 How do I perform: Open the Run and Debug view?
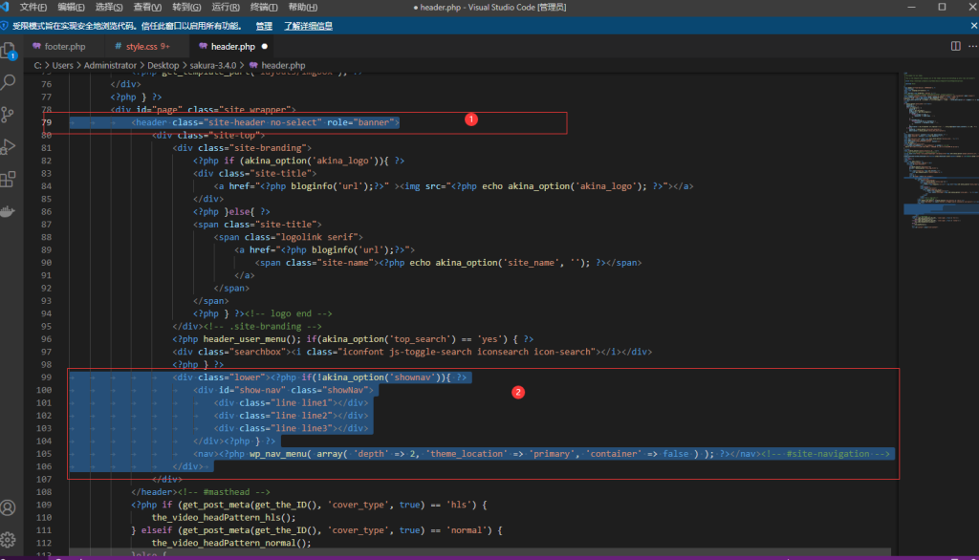pos(9,146)
